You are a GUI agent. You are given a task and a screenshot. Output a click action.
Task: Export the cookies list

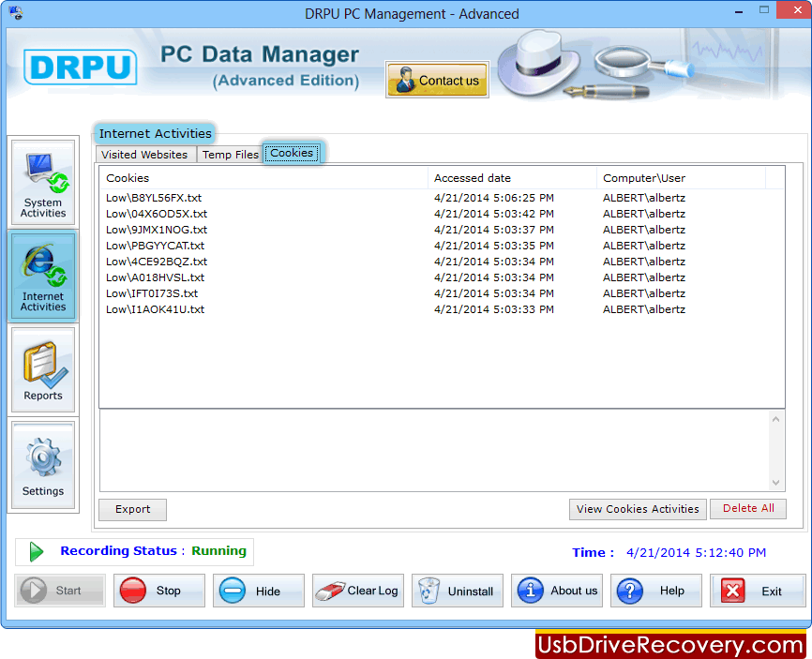click(132, 509)
